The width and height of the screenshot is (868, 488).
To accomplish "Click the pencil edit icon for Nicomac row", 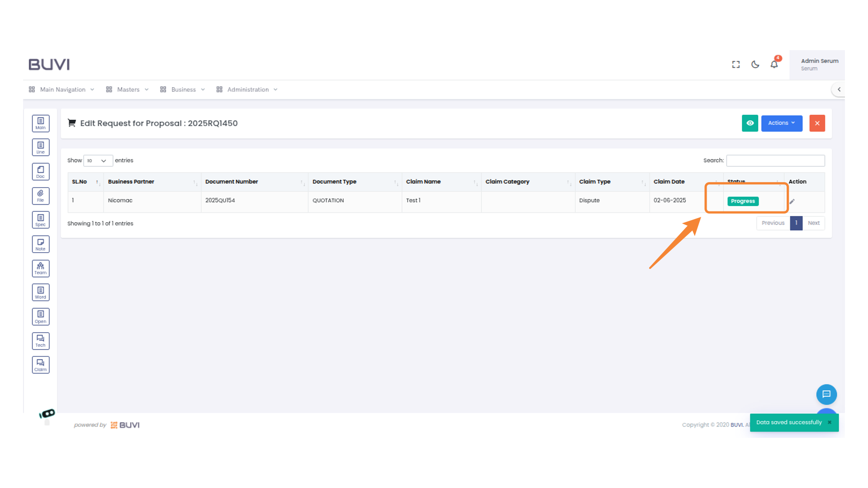I will [793, 201].
